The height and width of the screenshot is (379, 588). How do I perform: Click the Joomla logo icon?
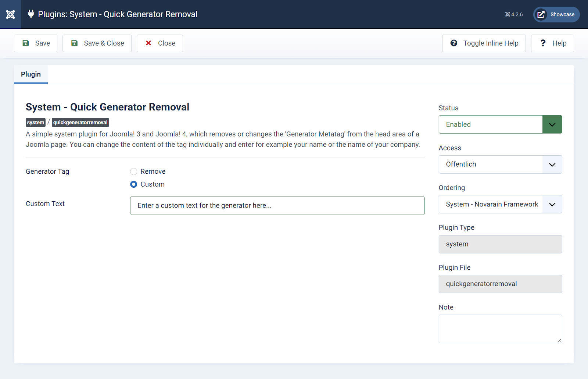[10, 14]
